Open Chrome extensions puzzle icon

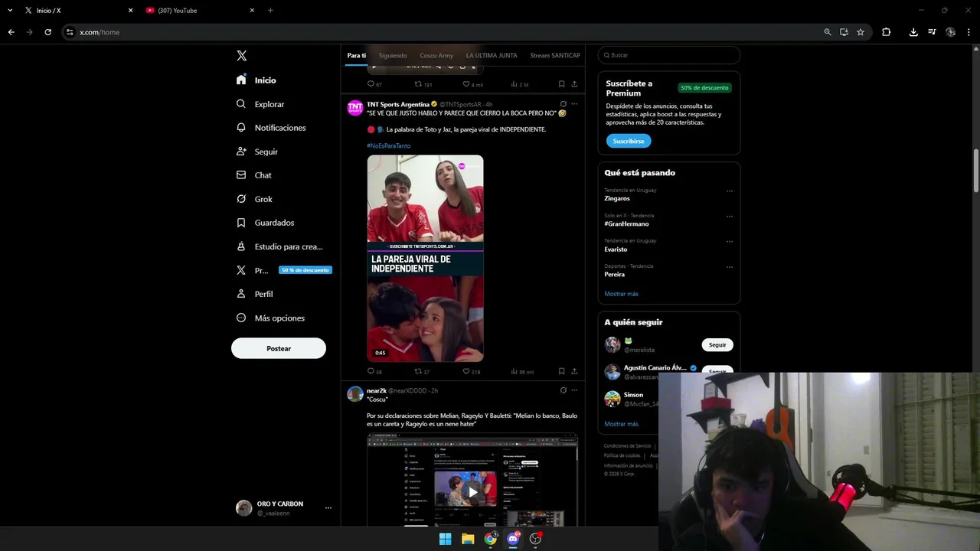click(887, 32)
